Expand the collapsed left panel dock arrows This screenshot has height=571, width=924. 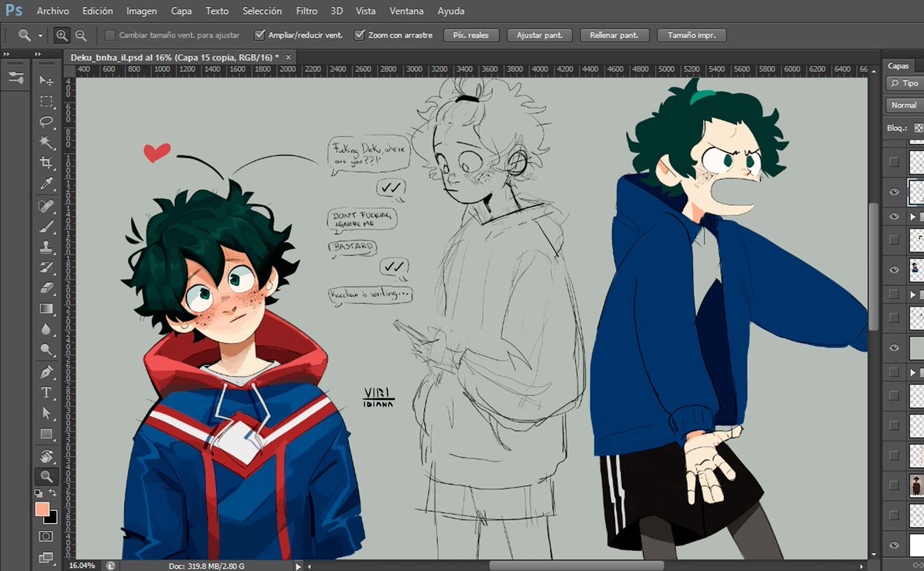coord(6,54)
